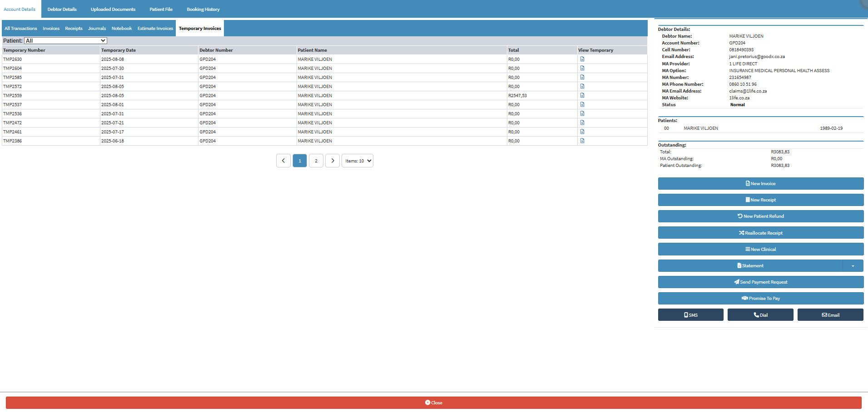The height and width of the screenshot is (412, 868).
Task: Open the Patient filter dropdown
Action: [x=65, y=41]
